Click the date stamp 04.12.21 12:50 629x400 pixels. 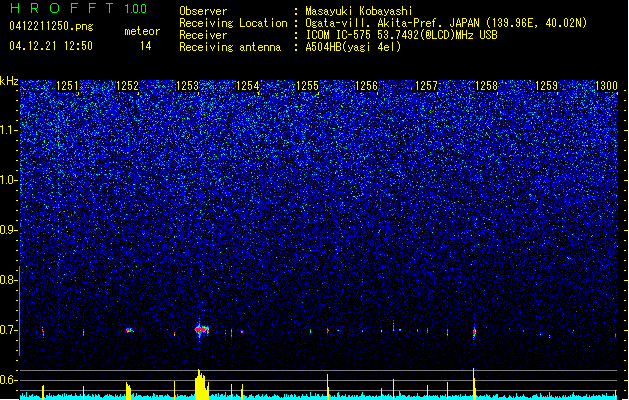tap(51, 46)
